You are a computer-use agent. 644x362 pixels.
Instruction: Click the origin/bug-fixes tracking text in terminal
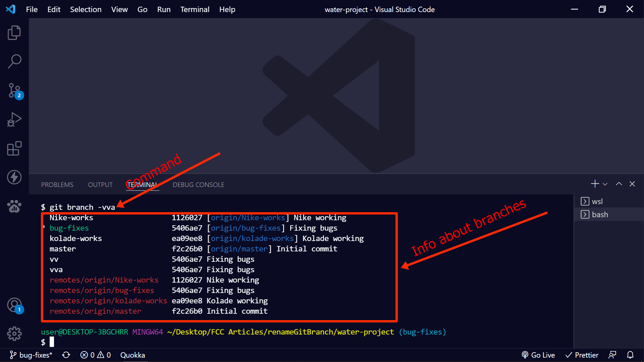246,228
